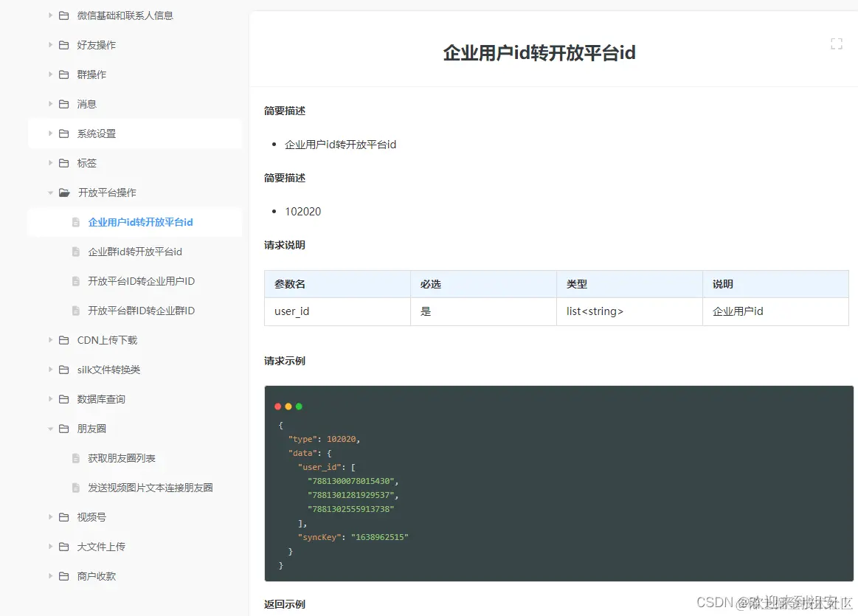The height and width of the screenshot is (616, 858).
Task: Click the fullscreen icon beside the page title
Action: [836, 44]
